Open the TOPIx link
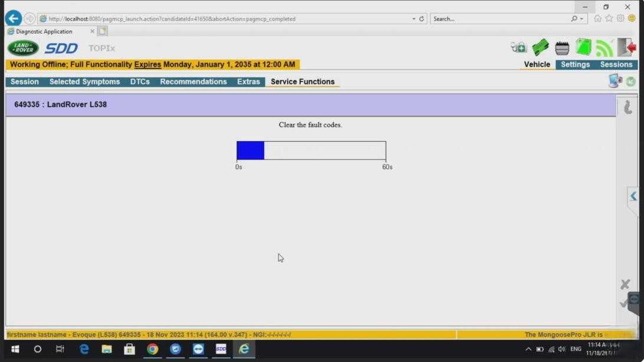This screenshot has width=644, height=362. coord(101,48)
